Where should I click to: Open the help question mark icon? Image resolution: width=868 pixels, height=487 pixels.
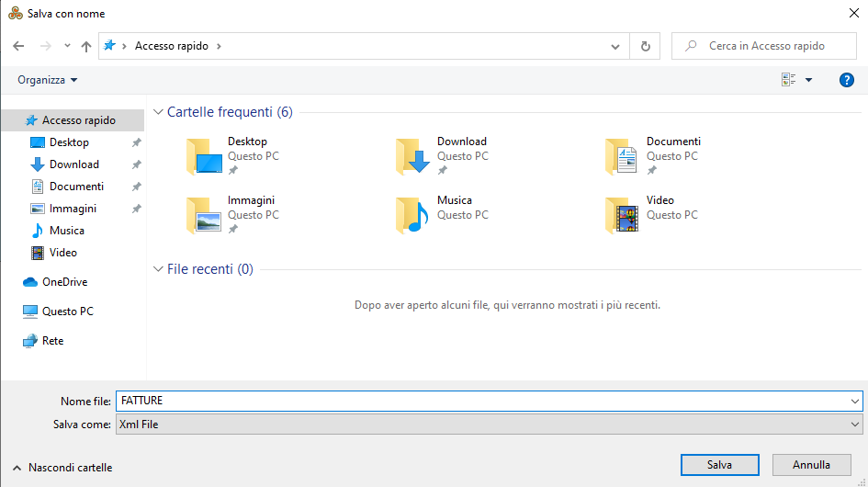pyautogui.click(x=847, y=80)
